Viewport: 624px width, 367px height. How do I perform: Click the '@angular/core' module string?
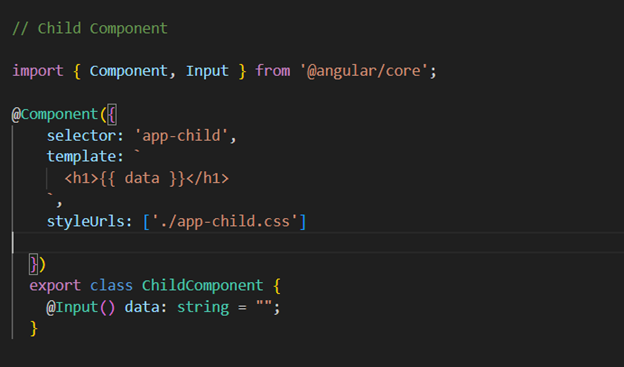[364, 71]
